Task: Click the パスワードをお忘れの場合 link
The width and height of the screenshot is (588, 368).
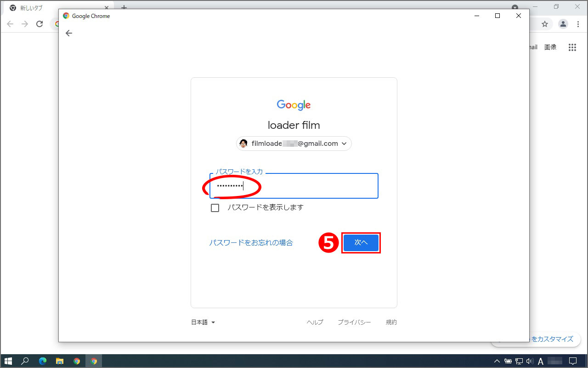Action: coord(251,242)
